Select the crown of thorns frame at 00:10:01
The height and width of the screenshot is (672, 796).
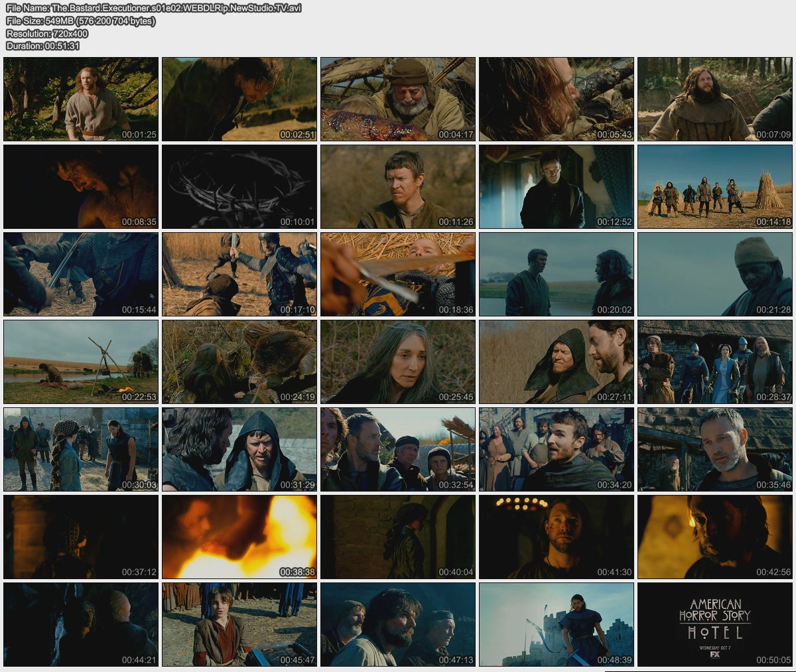pyautogui.click(x=239, y=186)
